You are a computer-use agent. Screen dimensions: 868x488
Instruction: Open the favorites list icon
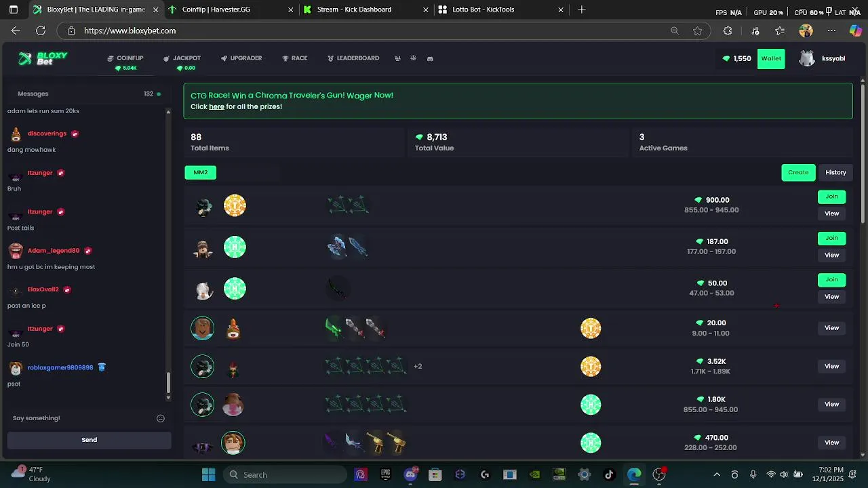coord(780,30)
